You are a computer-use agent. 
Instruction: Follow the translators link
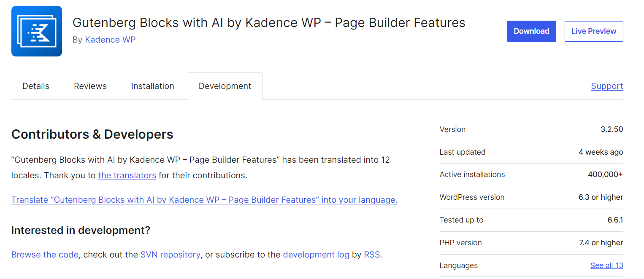127,175
